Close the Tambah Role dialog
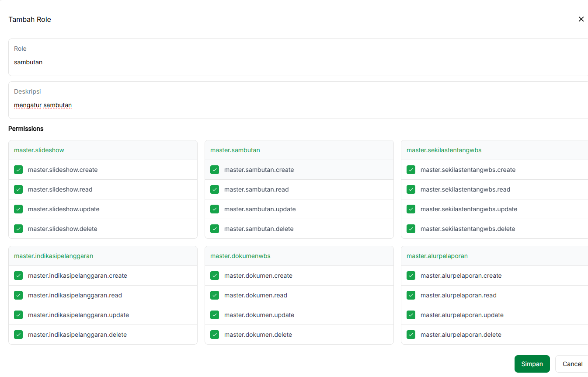The height and width of the screenshot is (377, 588). 581,19
